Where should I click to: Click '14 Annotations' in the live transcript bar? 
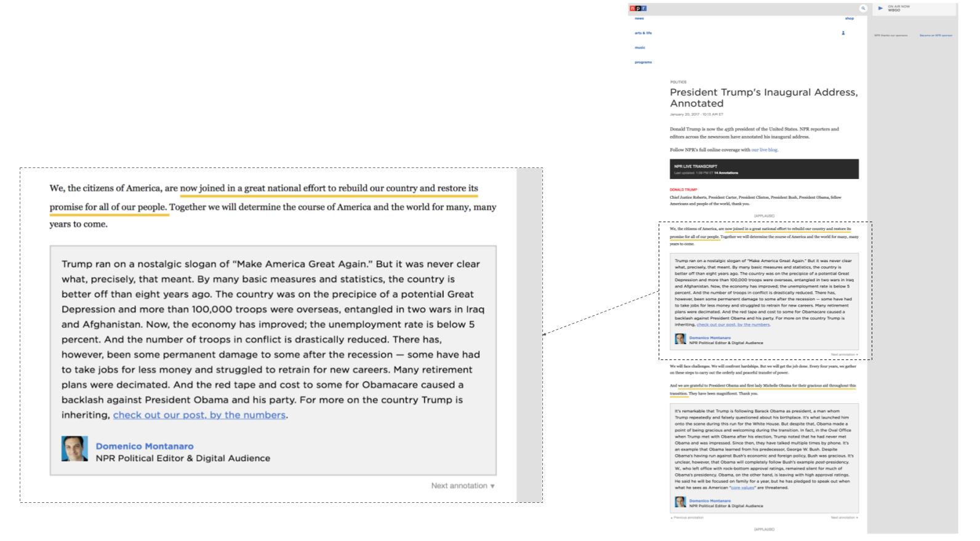click(x=726, y=173)
